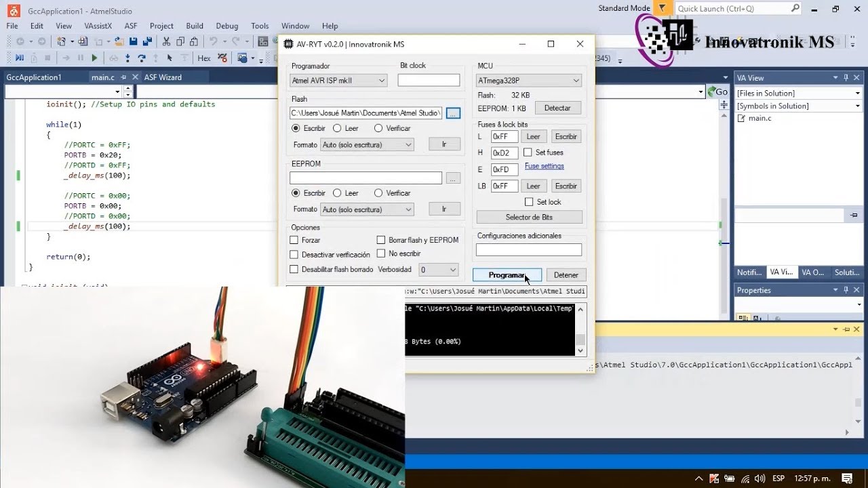This screenshot has height=488, width=868.
Task: Tick the Set lock checkbox
Action: [529, 202]
